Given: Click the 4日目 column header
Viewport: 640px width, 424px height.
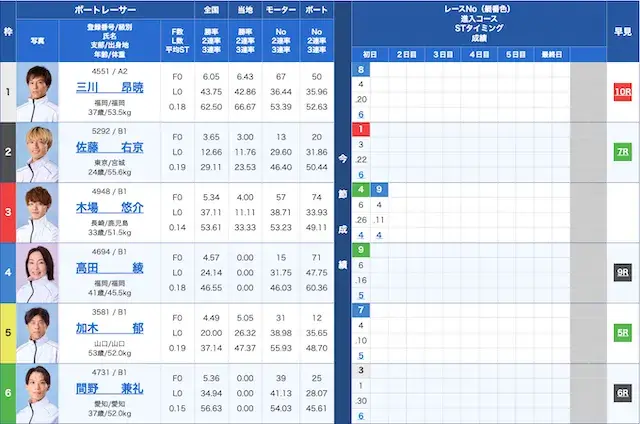Looking at the screenshot, I should pyautogui.click(x=479, y=54).
